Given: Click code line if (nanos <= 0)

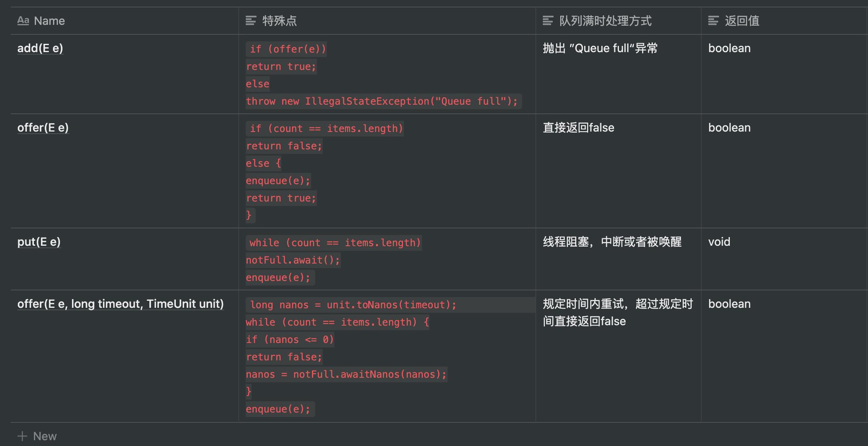Looking at the screenshot, I should (290, 340).
